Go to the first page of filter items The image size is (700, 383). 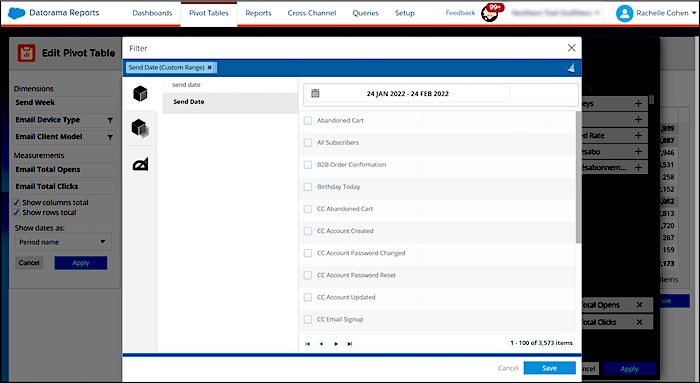[307, 344]
